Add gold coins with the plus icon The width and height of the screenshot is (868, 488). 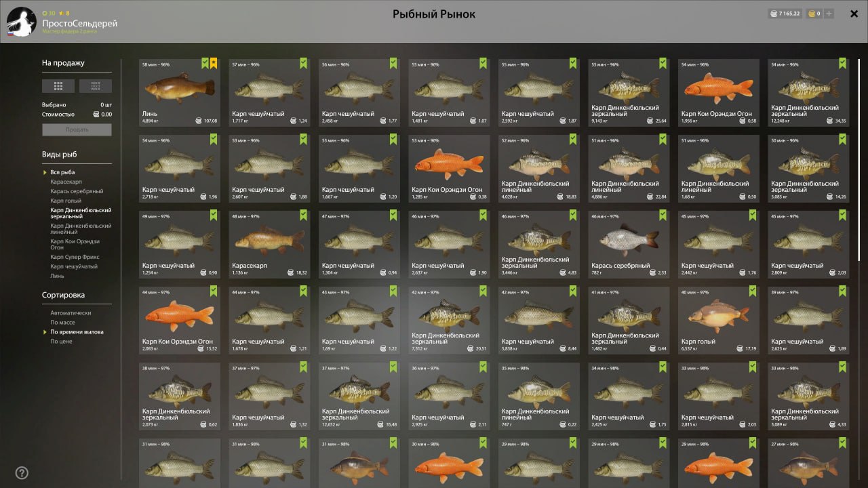pyautogui.click(x=829, y=14)
